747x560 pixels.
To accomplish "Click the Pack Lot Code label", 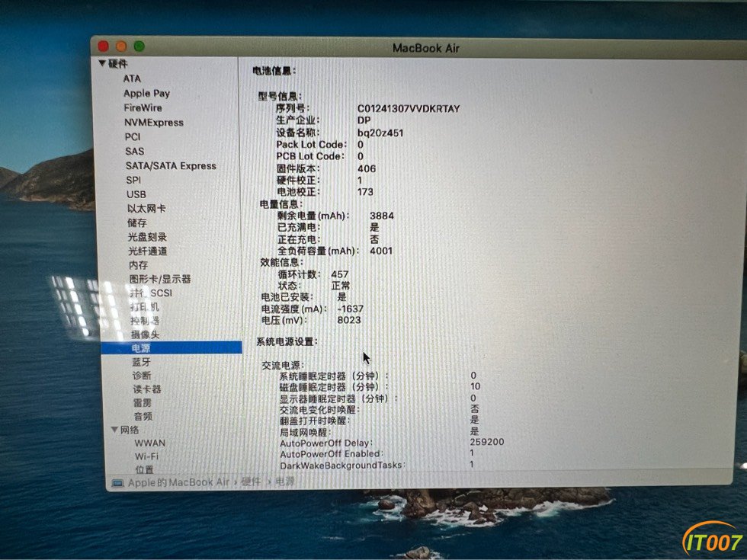I will tap(311, 144).
